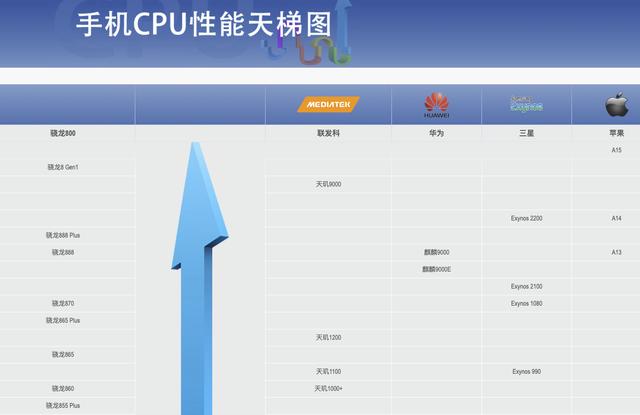Select the 华为 column header

(x=436, y=133)
